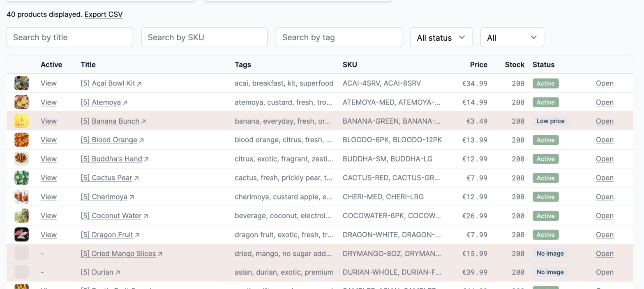Click Open in the Açaí Bowl Kit row
644x289 pixels.
pyautogui.click(x=605, y=83)
